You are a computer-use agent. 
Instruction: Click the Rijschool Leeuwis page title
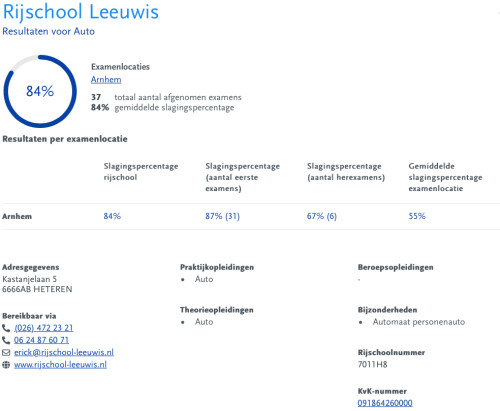pyautogui.click(x=80, y=12)
